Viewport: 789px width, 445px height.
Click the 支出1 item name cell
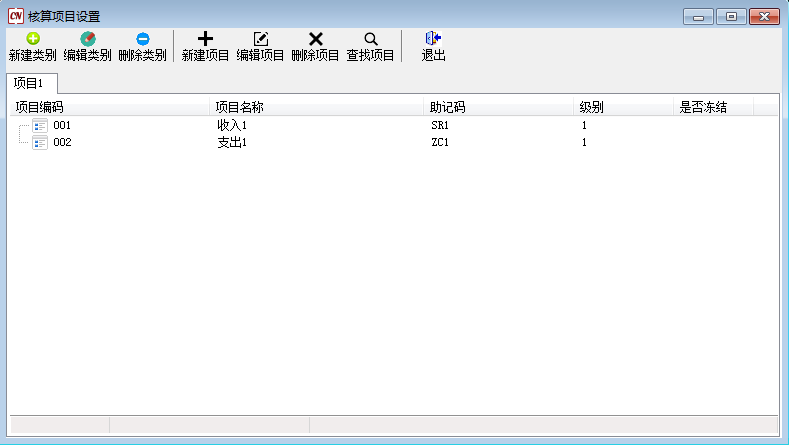231,143
